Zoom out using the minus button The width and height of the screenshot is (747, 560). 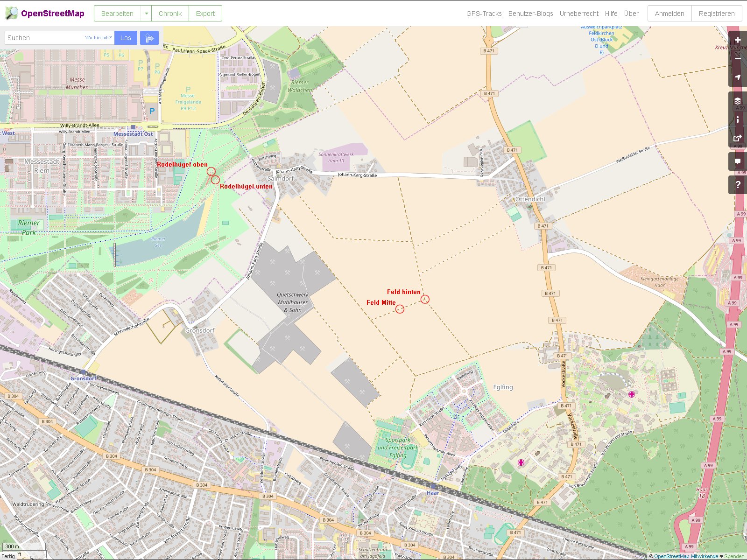coord(738,59)
